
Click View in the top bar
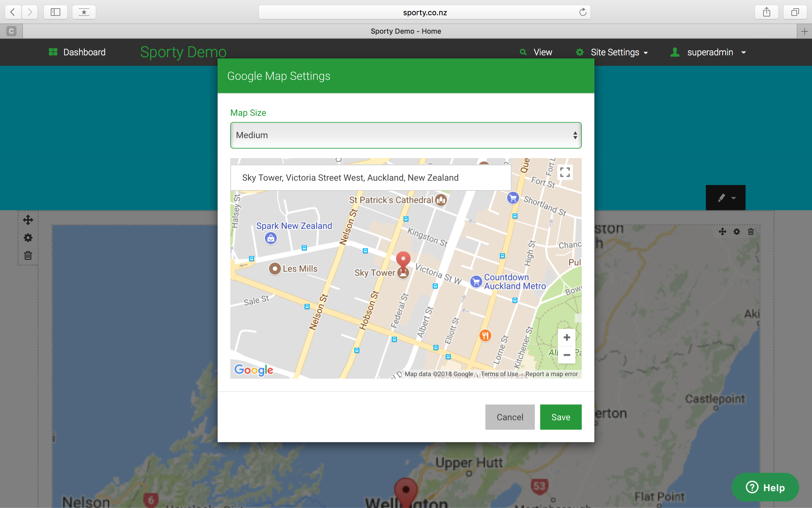pos(536,52)
